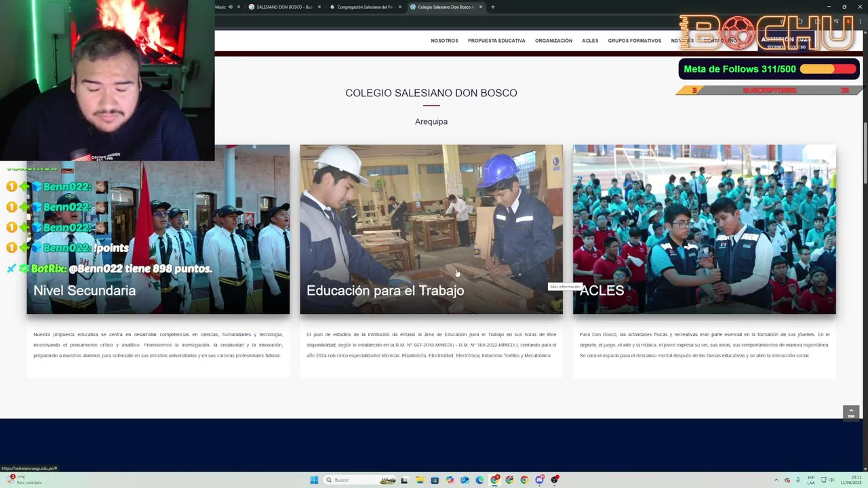Image resolution: width=868 pixels, height=488 pixels.
Task: Close the Colegio Salesiano Don Bosco tab
Action: coord(481,7)
